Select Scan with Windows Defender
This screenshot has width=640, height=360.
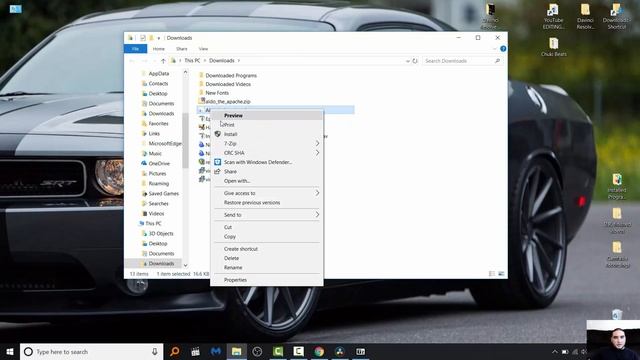(258, 162)
